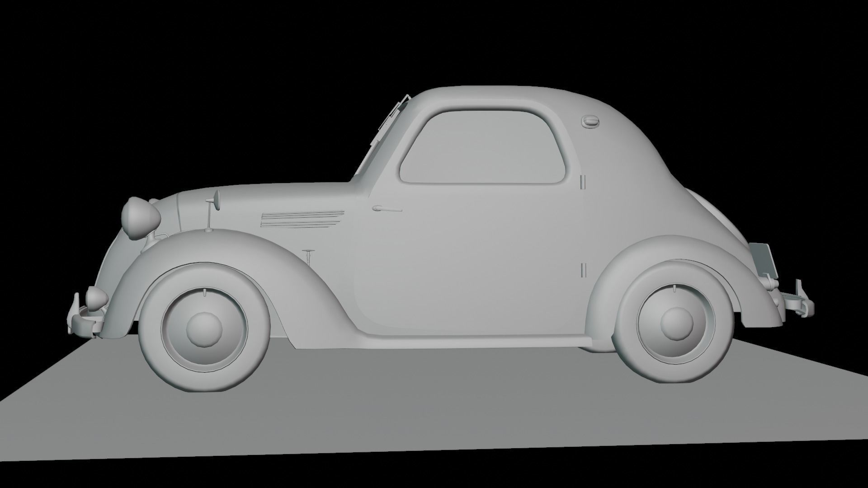The width and height of the screenshot is (868, 488).
Task: Select the large front headlight on car
Action: (141, 219)
